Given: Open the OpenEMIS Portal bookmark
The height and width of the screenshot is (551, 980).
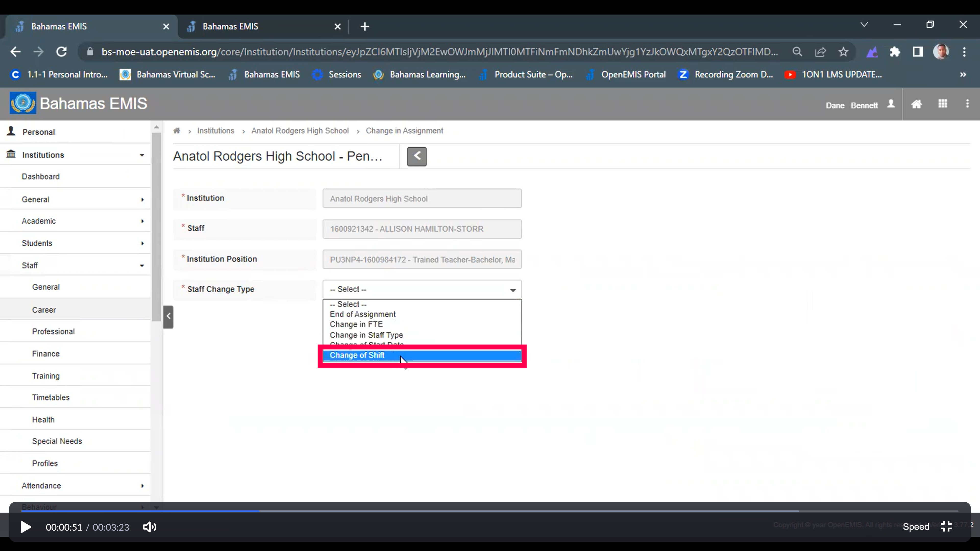Looking at the screenshot, I should click(626, 74).
